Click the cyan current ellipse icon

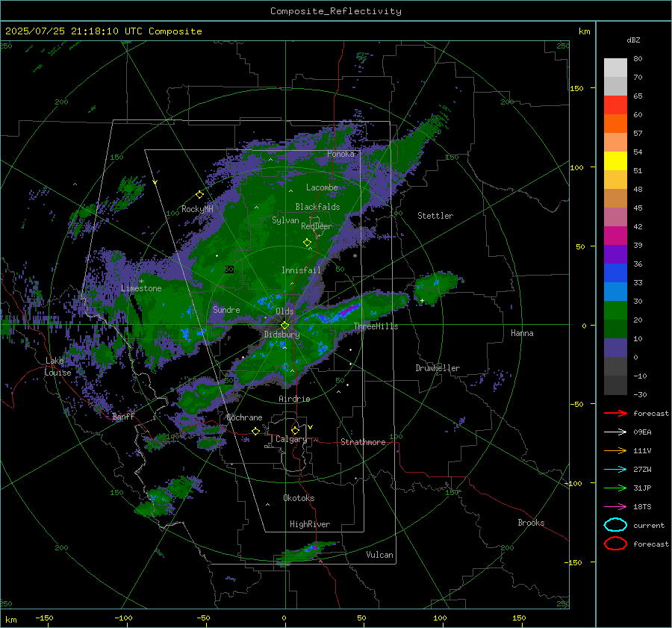click(615, 525)
